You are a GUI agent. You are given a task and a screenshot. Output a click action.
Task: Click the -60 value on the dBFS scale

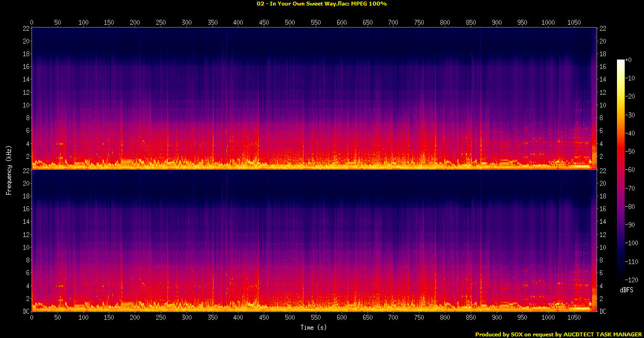(630, 170)
